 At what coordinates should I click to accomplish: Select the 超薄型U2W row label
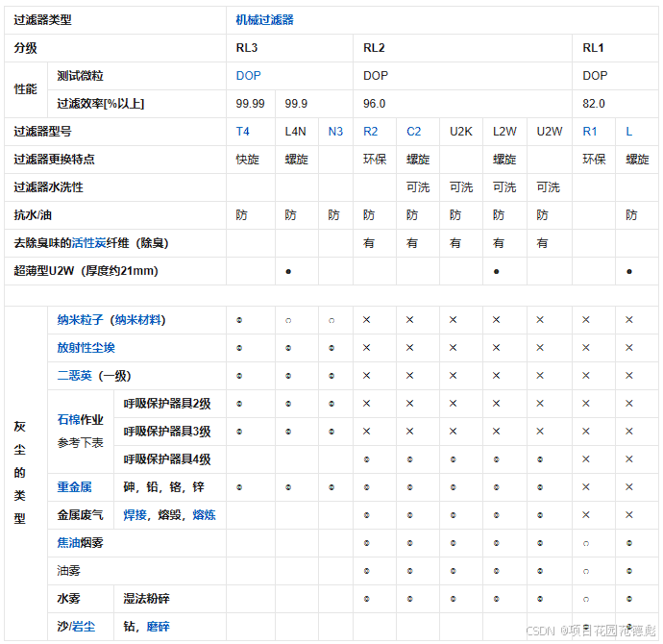pos(86,271)
